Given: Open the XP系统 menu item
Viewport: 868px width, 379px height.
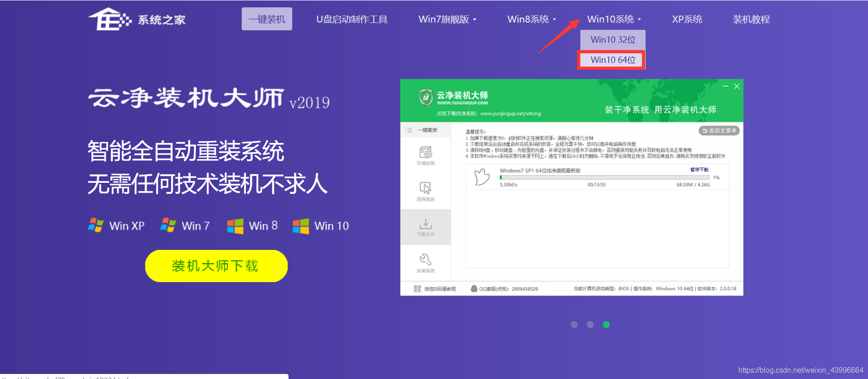Looking at the screenshot, I should pos(687,19).
